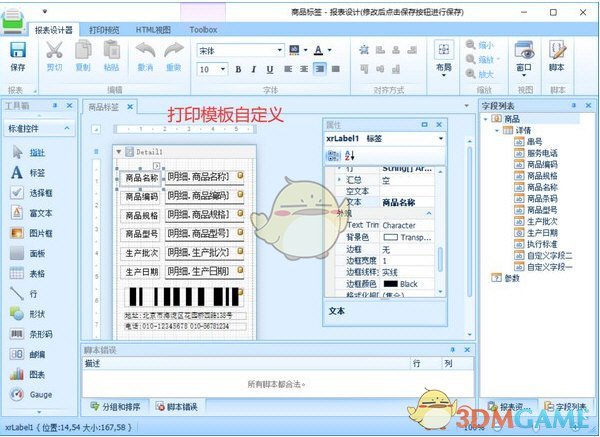Open the font size 10 dropdown

223,69
